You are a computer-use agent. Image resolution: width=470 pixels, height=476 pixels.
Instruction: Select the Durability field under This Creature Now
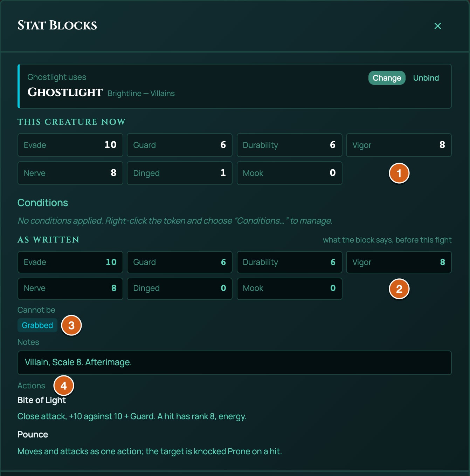(290, 145)
